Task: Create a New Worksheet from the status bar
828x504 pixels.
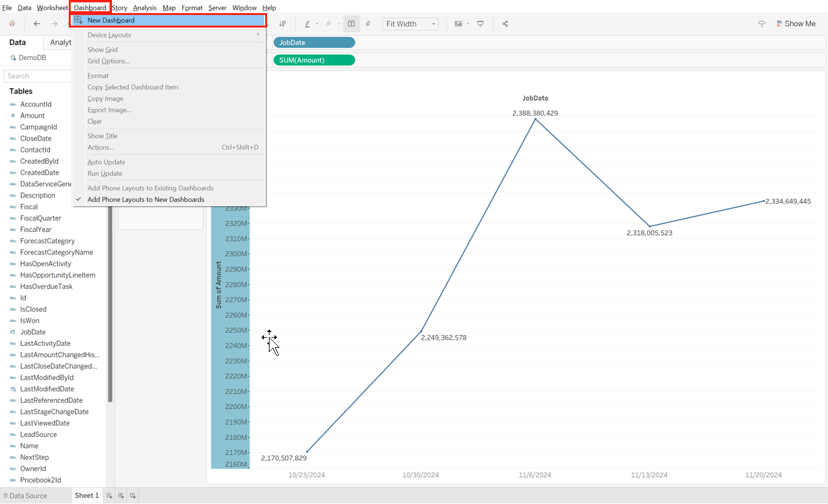Action: pyautogui.click(x=108, y=495)
